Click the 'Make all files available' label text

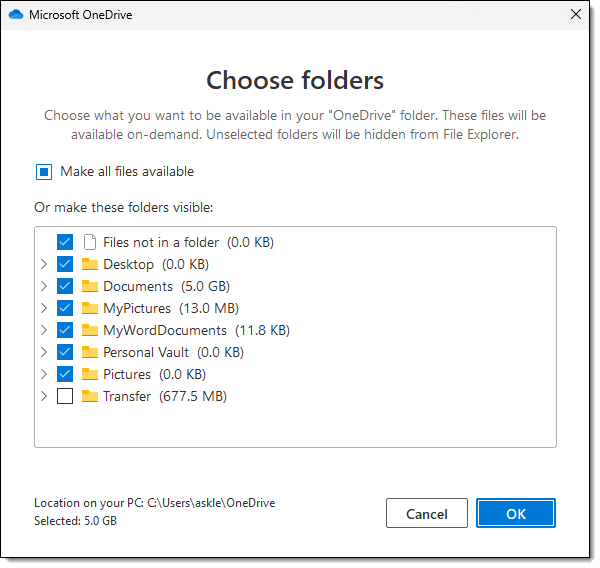[127, 171]
